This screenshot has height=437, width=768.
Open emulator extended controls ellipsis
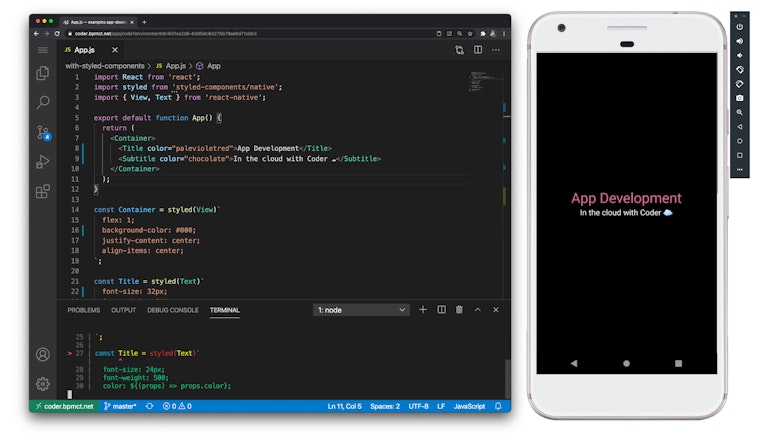click(740, 170)
